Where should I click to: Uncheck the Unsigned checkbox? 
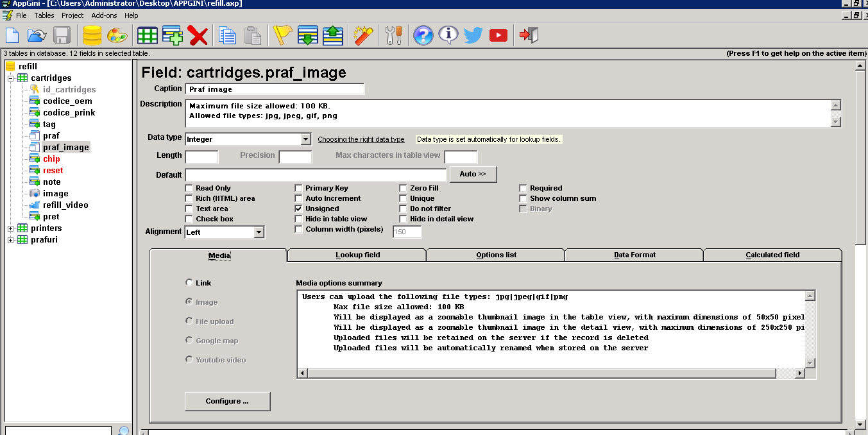pyautogui.click(x=298, y=209)
